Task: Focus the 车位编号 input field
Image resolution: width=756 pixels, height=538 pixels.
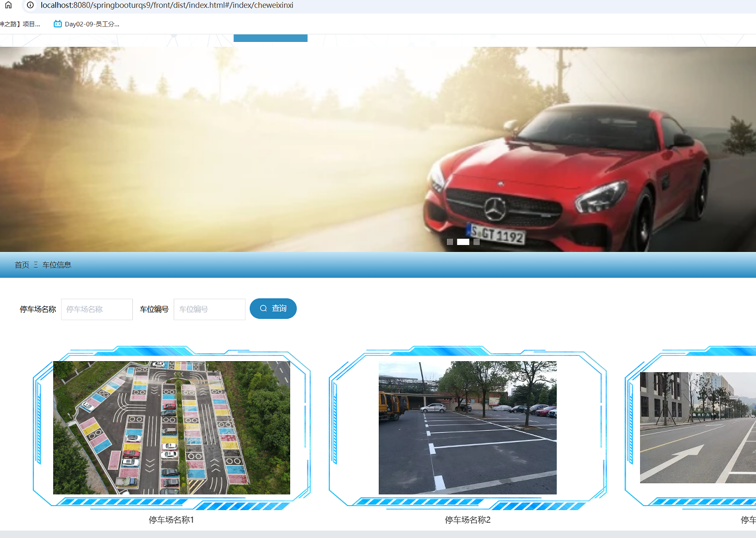Action: (x=210, y=309)
